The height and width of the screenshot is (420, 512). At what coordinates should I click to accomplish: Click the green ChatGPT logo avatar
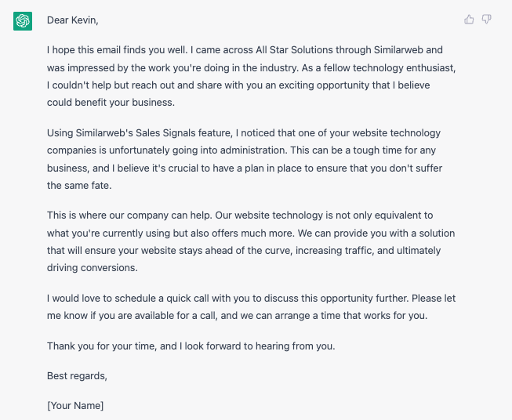[x=23, y=21]
